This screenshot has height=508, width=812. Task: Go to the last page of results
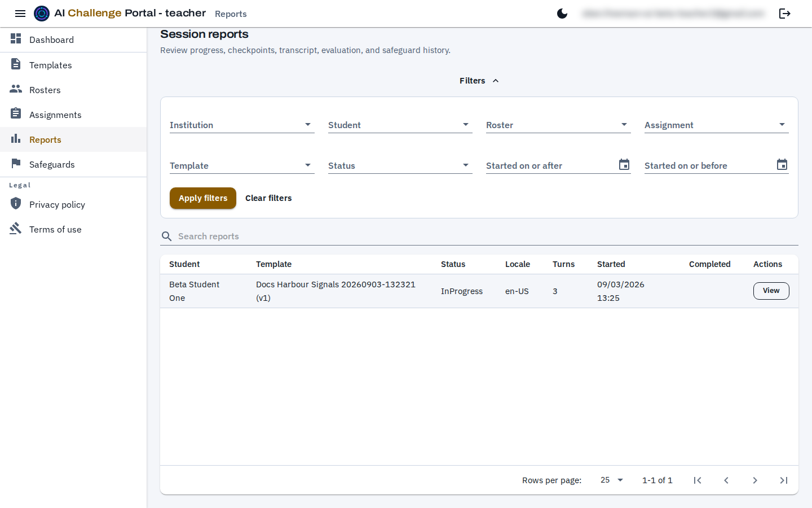pyautogui.click(x=784, y=480)
